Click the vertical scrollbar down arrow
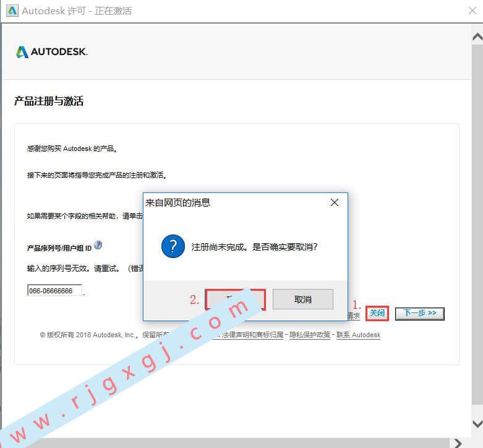The image size is (483, 448). [477, 423]
